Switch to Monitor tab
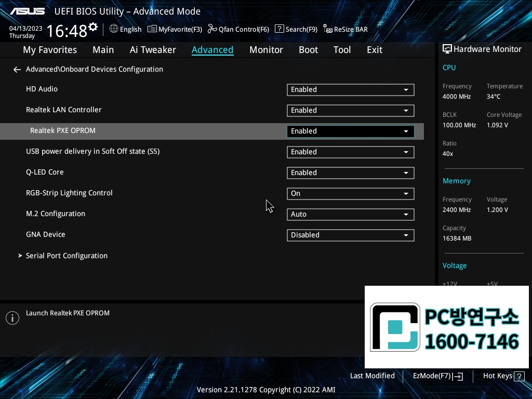The width and height of the screenshot is (532, 399). [x=266, y=50]
